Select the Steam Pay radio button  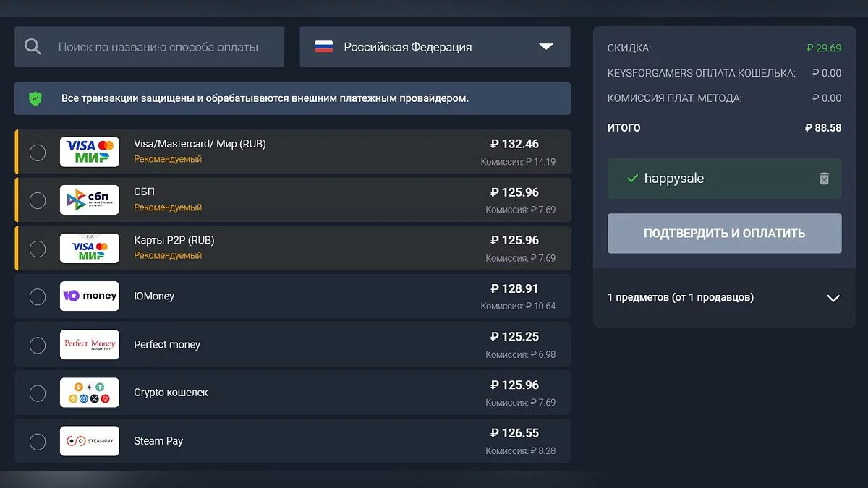coord(38,441)
